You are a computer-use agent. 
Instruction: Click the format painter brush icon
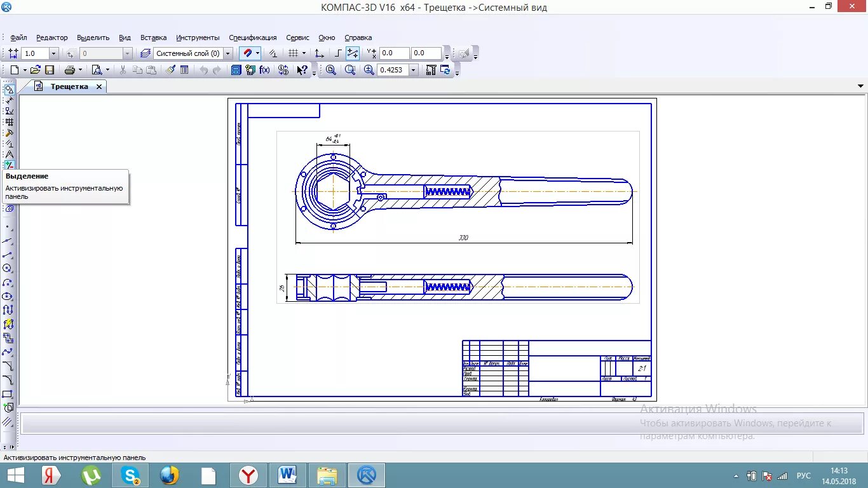[x=170, y=70]
